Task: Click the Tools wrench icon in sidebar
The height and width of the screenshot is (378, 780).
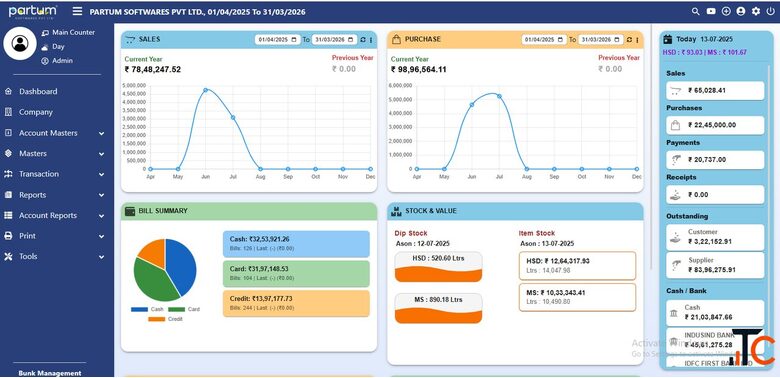Action: (8, 256)
